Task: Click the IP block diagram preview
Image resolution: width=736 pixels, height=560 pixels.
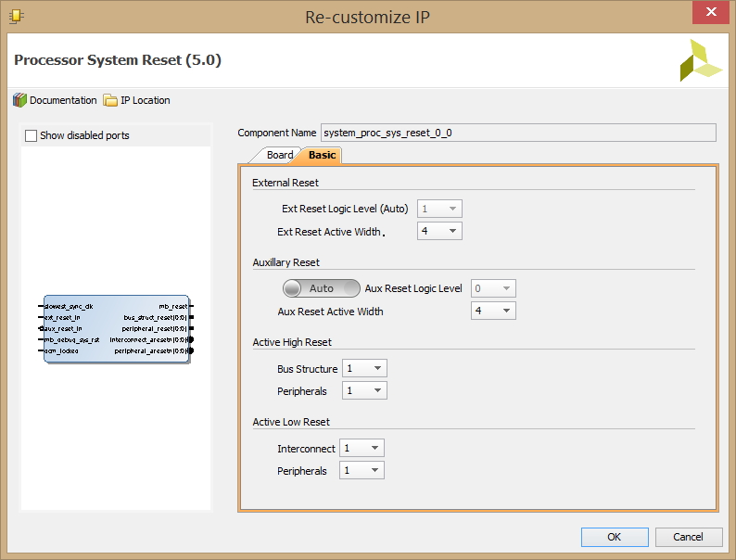Action: (117, 328)
